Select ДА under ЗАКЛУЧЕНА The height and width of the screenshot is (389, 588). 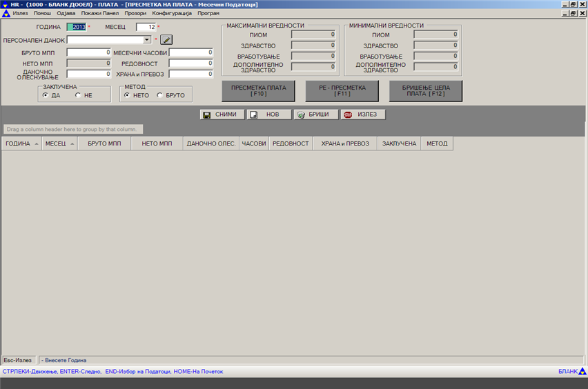[46, 95]
